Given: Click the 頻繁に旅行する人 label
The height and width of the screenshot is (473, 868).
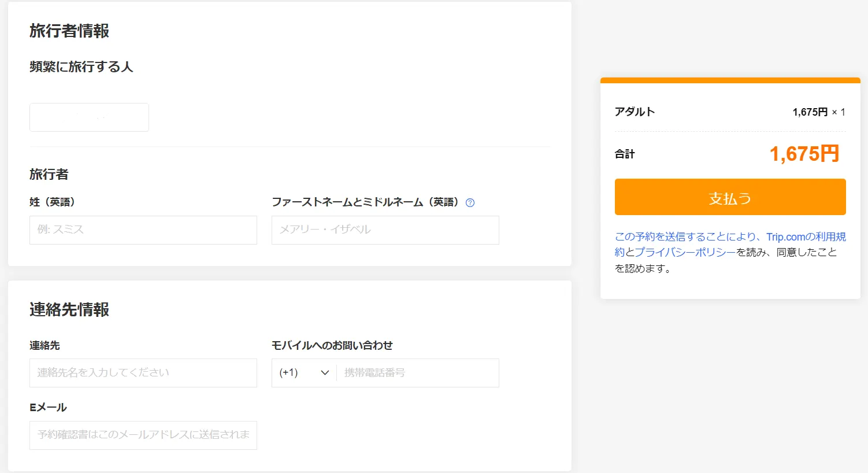Looking at the screenshot, I should pos(81,66).
